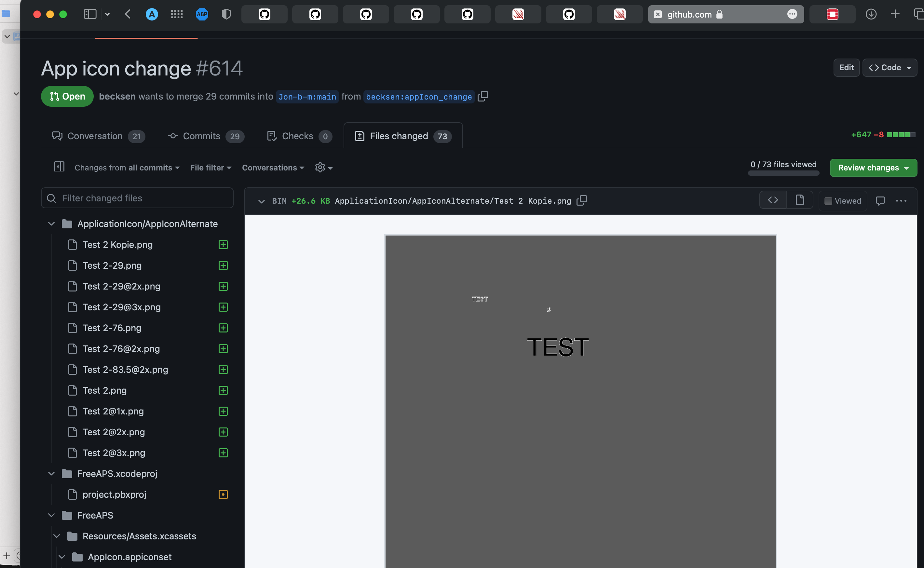Copy file path of Test 2 Kopie.png

pos(581,201)
